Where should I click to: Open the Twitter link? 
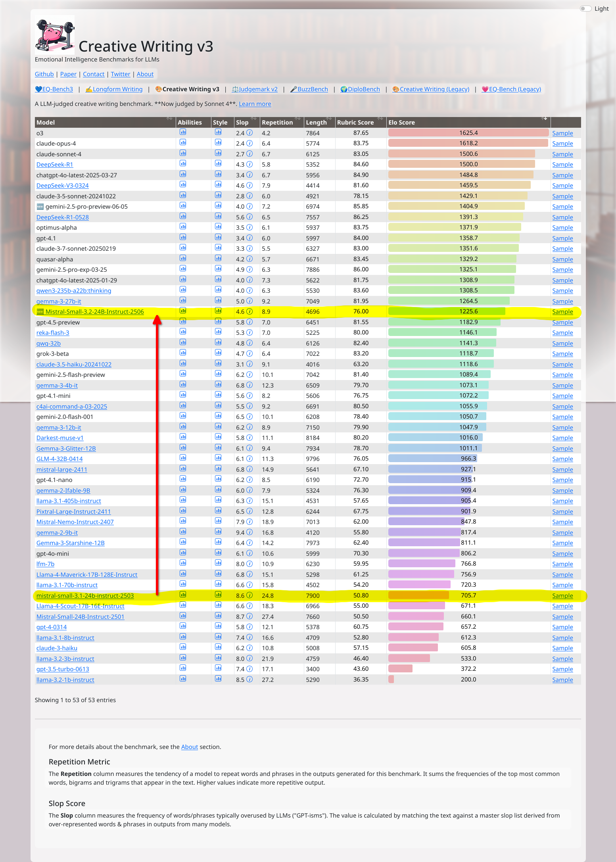(121, 74)
